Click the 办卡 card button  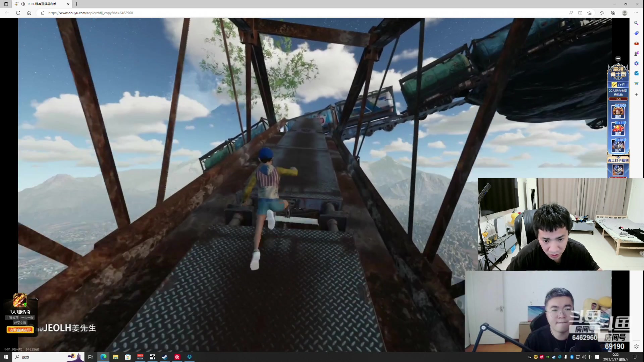pos(618,84)
